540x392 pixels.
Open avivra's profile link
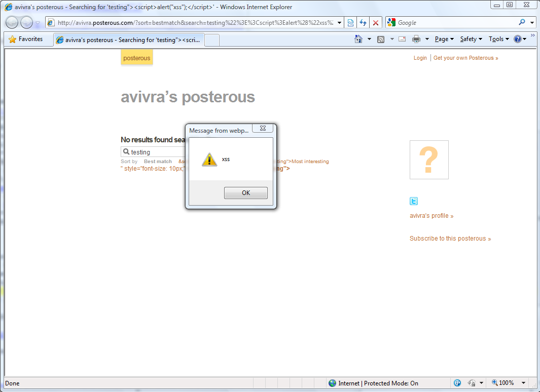point(431,216)
